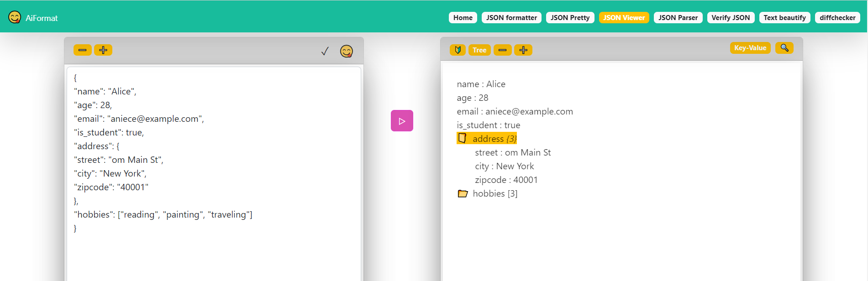The height and width of the screenshot is (281, 868).
Task: Click the AiFormat smiley logo
Action: [15, 17]
